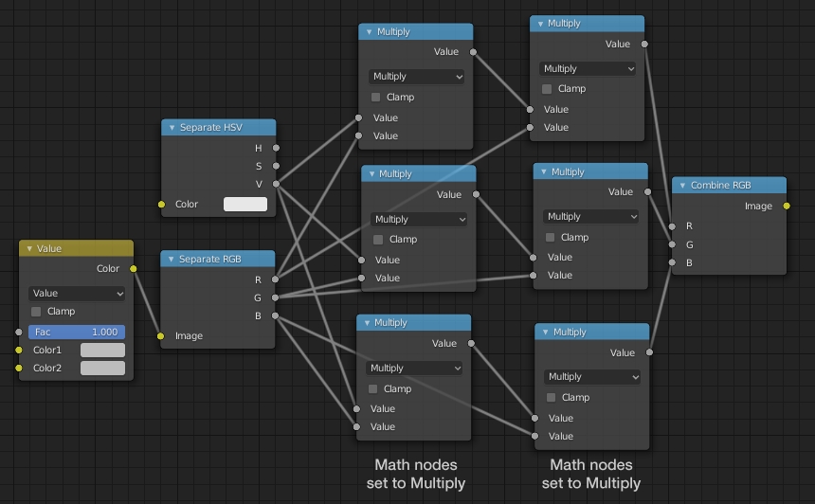Click Value output socket of bottom-left Multiply

click(471, 344)
